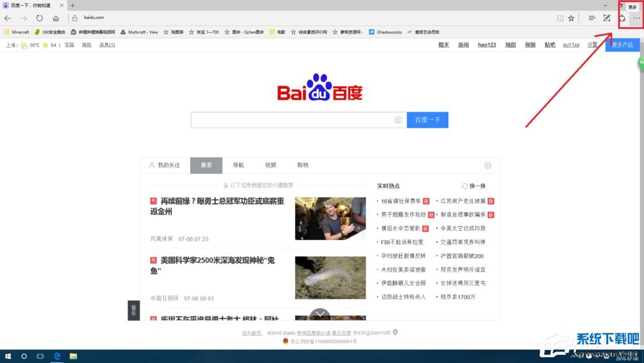Open hot topic FBI不起诉希拉里
Screen dimensions: 644x363
click(402, 242)
